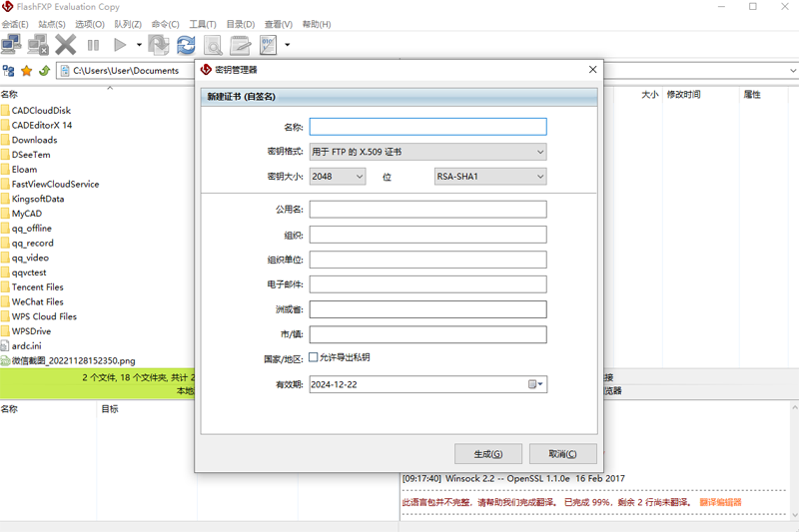
Task: Click the 取消(C) button
Action: point(562,454)
